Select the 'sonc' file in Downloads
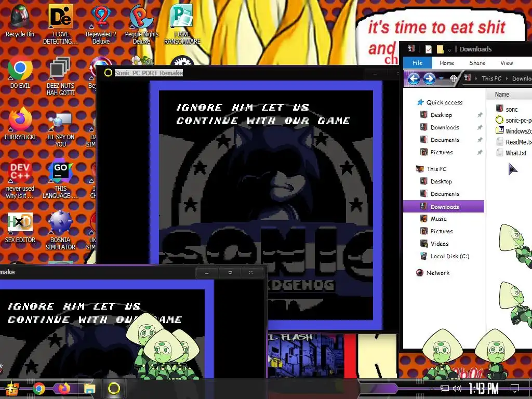 507,109
